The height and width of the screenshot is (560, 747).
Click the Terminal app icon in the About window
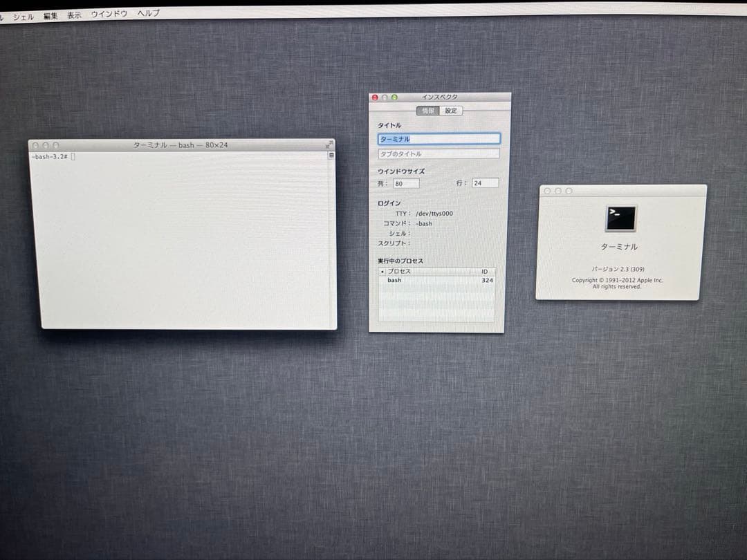[620, 218]
